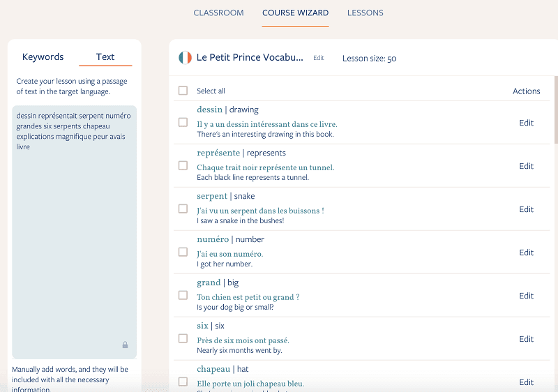Edit the dessin entry
The width and height of the screenshot is (558, 392).
527,123
